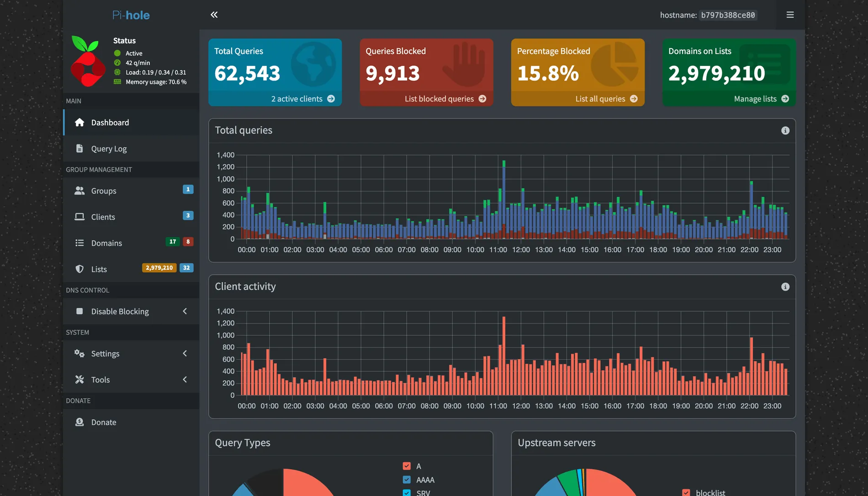Click the Total Queries 62,543 value

[247, 73]
